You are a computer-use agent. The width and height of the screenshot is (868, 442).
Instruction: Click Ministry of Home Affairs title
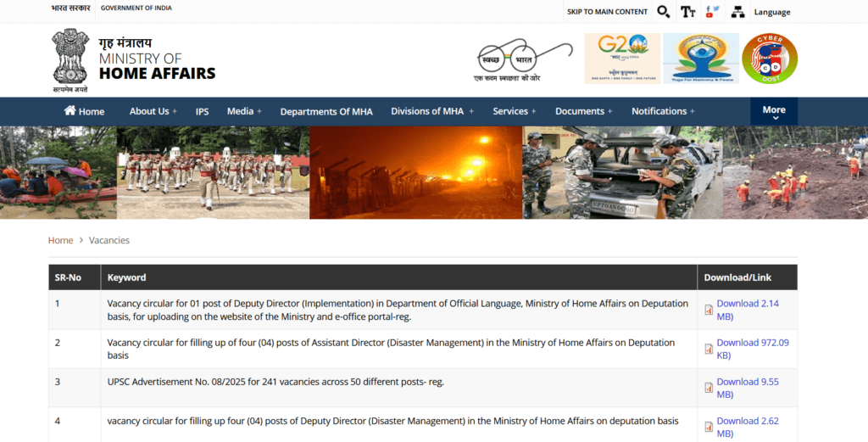coord(157,59)
